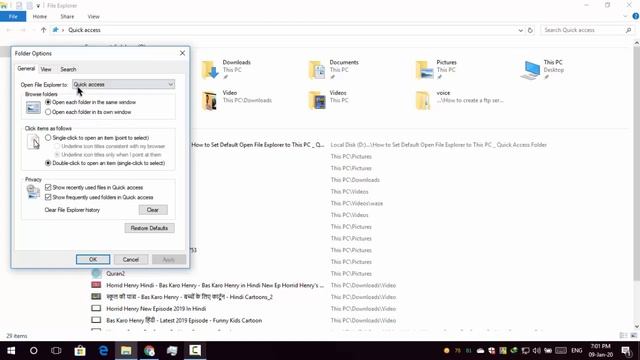Expand the ribbon chevron

pyautogui.click(x=625, y=16)
